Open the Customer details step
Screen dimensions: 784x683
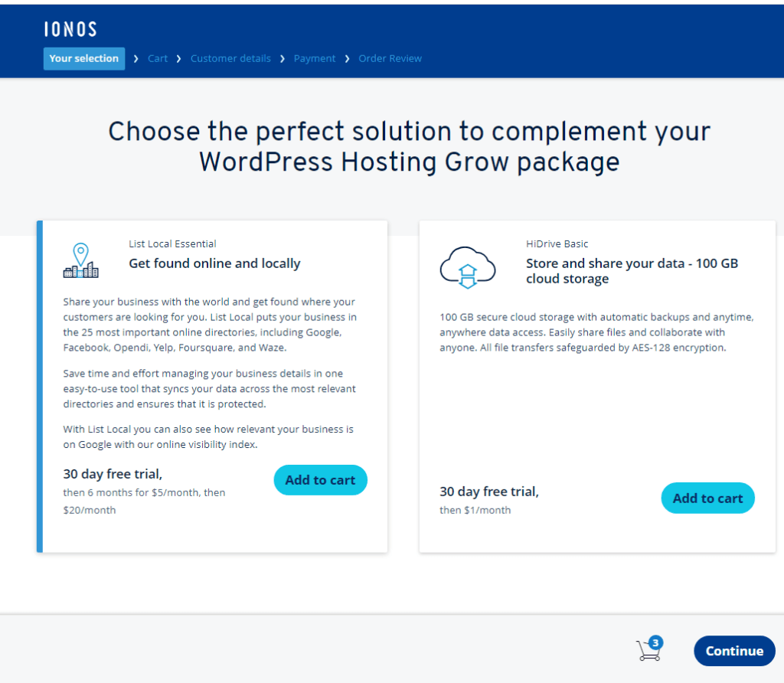(230, 59)
